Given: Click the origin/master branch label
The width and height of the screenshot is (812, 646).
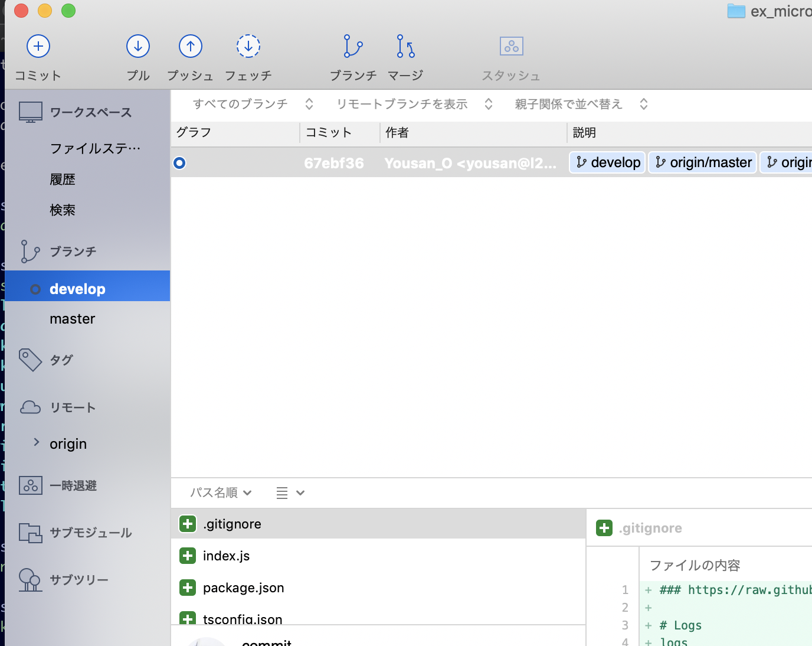Looking at the screenshot, I should click(702, 162).
